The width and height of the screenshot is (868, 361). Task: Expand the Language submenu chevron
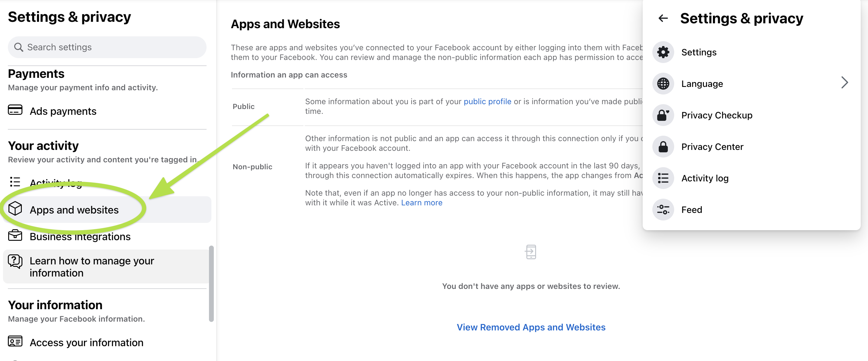(844, 83)
